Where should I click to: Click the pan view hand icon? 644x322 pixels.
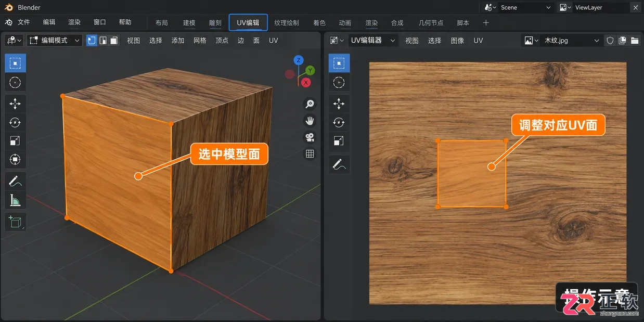click(x=310, y=121)
